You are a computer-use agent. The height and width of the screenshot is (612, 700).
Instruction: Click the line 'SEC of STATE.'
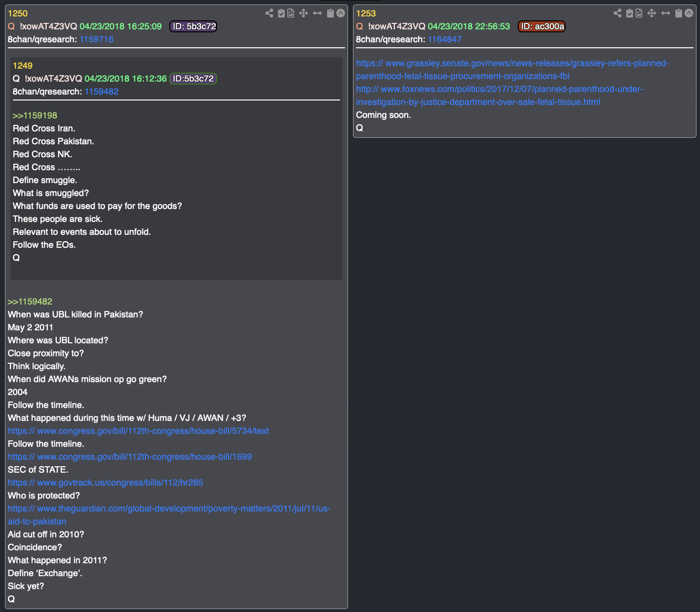click(x=38, y=470)
